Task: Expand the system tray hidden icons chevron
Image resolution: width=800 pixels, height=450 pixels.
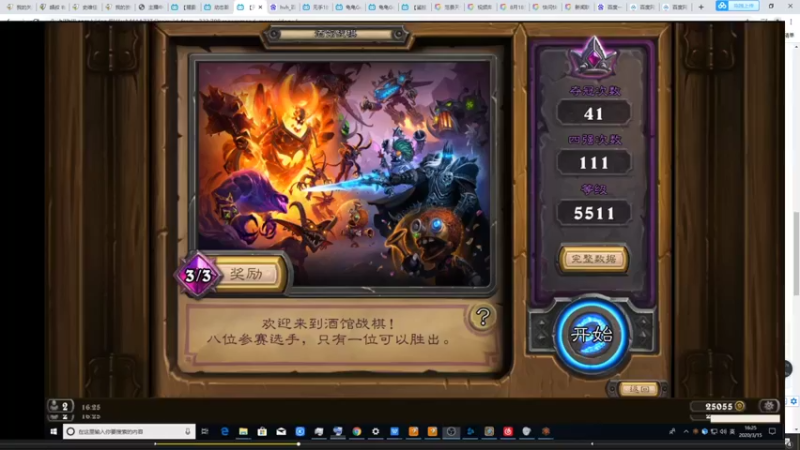Action: coord(686,432)
